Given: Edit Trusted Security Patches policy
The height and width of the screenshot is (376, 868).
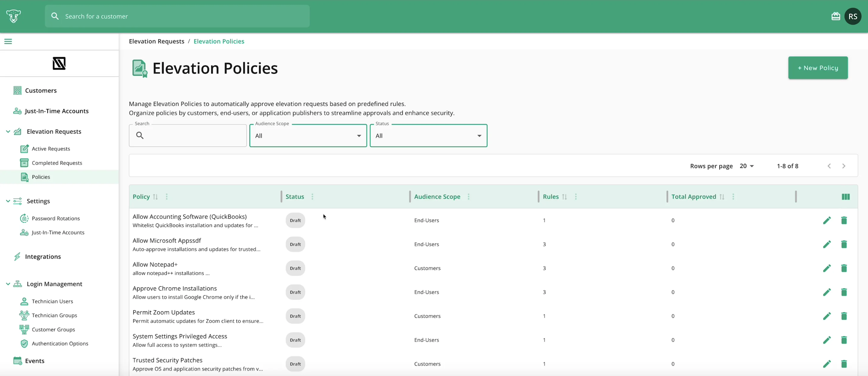Looking at the screenshot, I should (827, 364).
